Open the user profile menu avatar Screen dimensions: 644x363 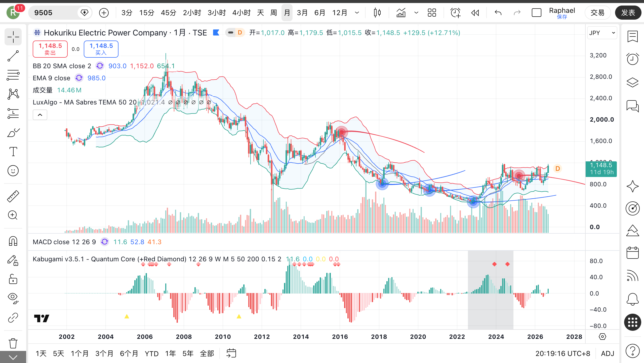(x=13, y=13)
